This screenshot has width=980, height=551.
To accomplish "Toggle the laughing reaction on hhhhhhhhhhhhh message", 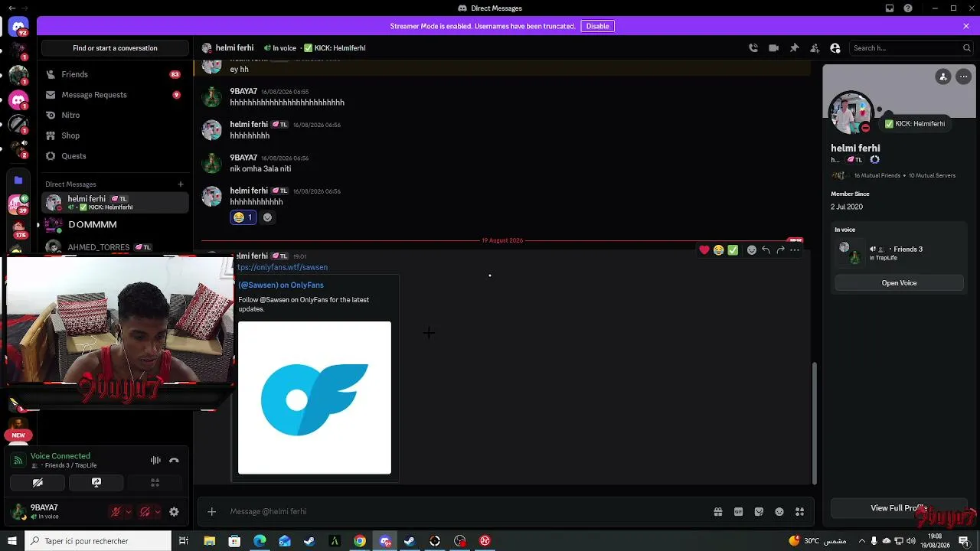I will tap(243, 217).
